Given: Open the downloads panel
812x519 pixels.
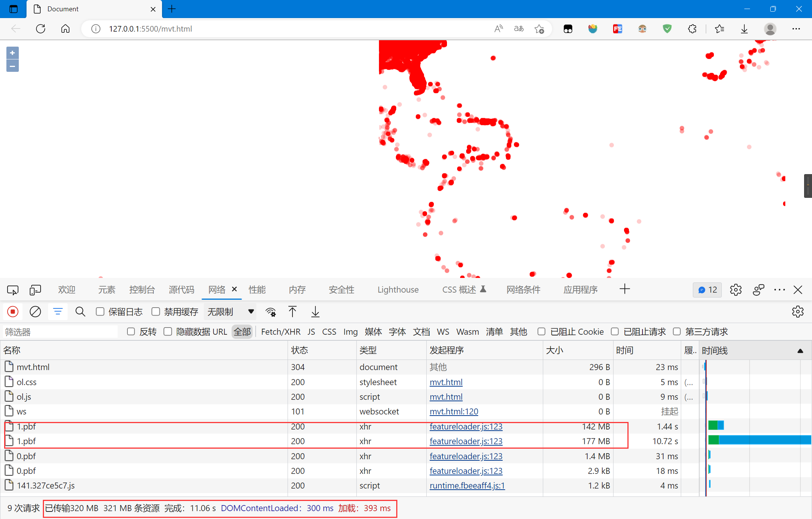Looking at the screenshot, I should tap(744, 29).
